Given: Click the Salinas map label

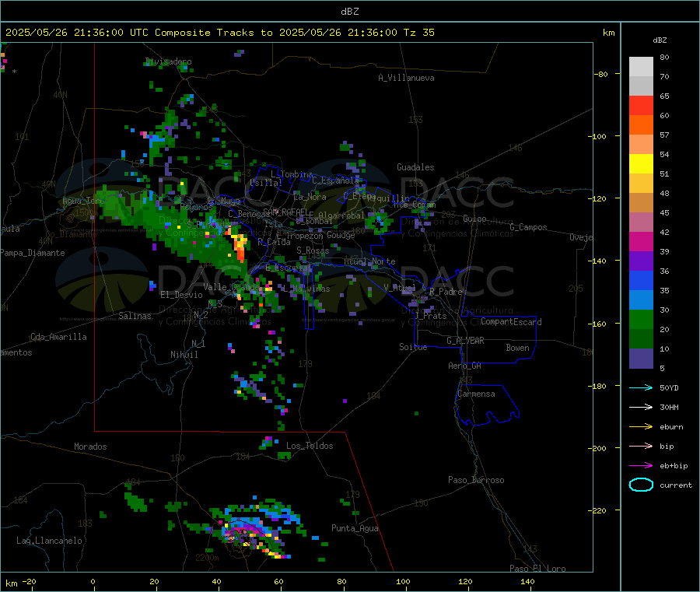Looking at the screenshot, I should point(135,316).
